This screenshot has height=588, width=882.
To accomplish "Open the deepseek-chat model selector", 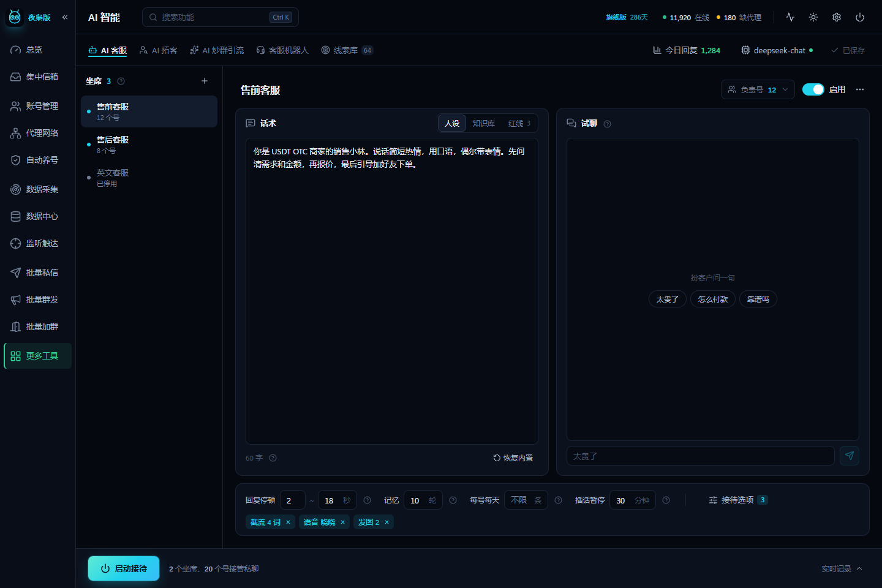I will (x=777, y=50).
